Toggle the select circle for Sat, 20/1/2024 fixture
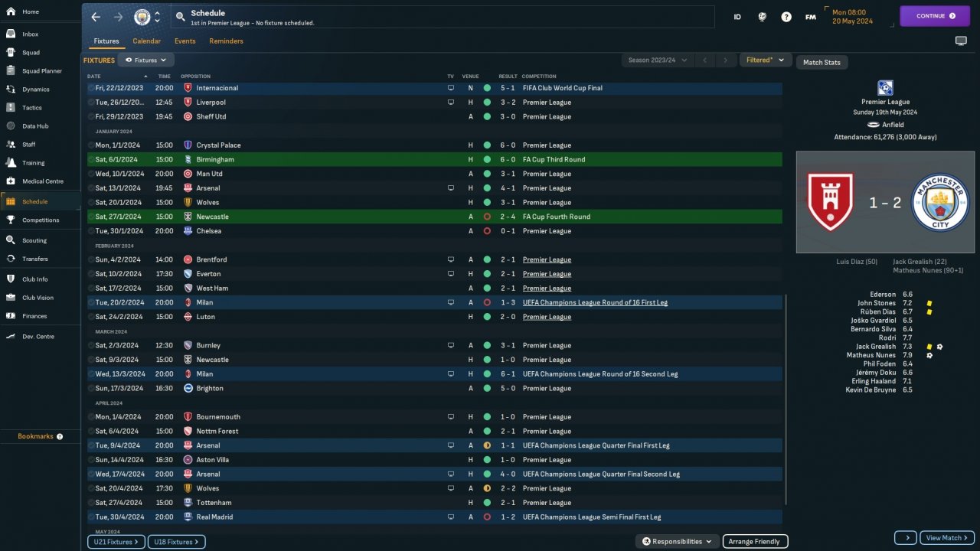980x551 pixels. coord(91,202)
